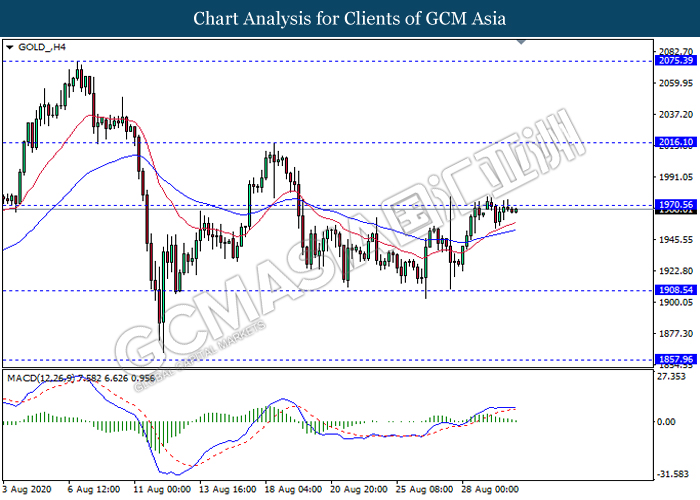Viewport: 700px width, 500px height.
Task: Click the 11 Aug 00:00 time label
Action: (x=162, y=490)
